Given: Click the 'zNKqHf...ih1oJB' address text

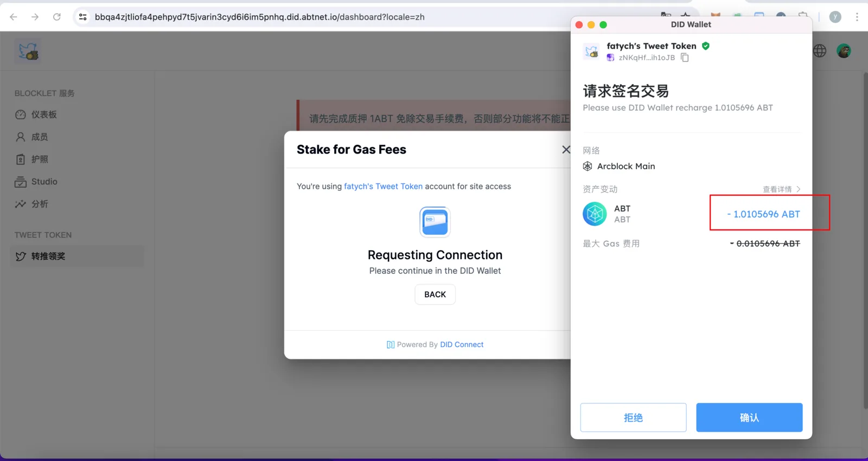Looking at the screenshot, I should pyautogui.click(x=647, y=57).
